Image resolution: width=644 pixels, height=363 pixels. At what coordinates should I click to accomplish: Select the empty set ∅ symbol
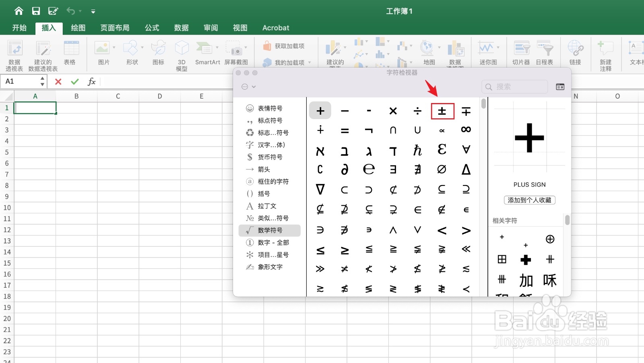pos(442,169)
